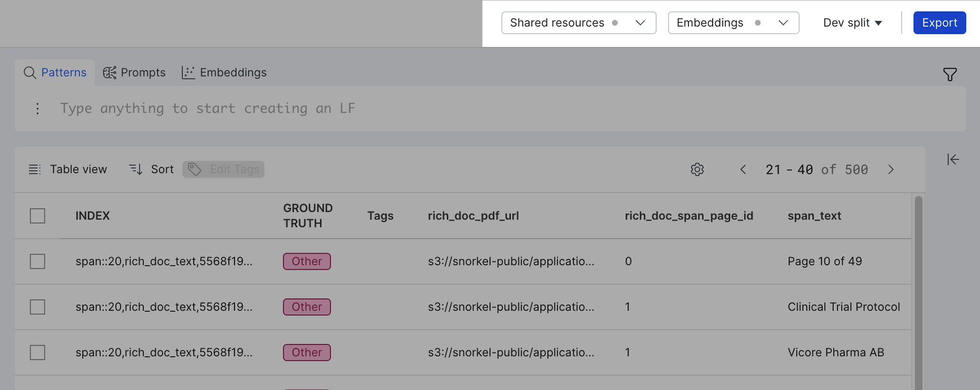Switch to the Patterns tab
Image resolution: width=980 pixels, height=390 pixels.
coord(55,73)
